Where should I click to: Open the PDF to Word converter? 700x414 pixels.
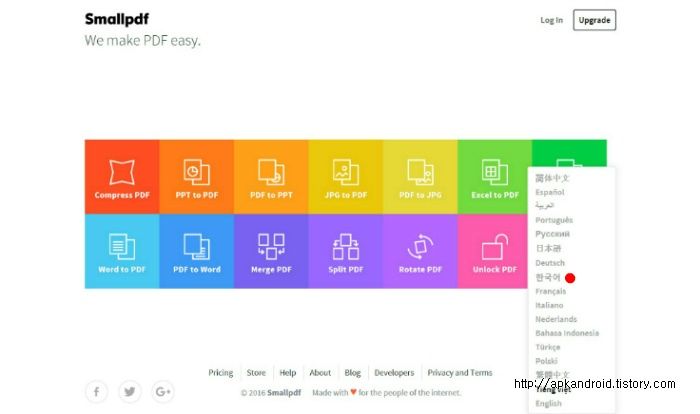pyautogui.click(x=196, y=251)
